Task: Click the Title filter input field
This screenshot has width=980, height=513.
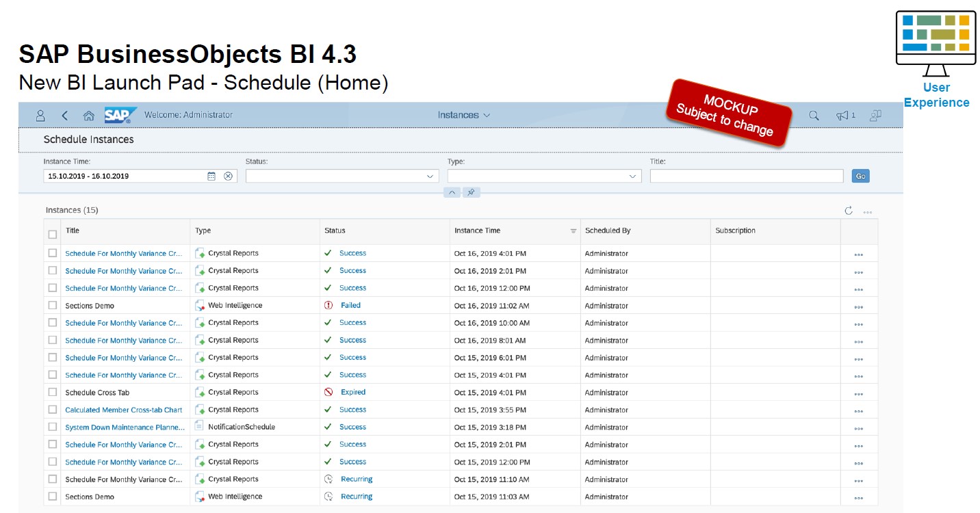Action: (747, 176)
